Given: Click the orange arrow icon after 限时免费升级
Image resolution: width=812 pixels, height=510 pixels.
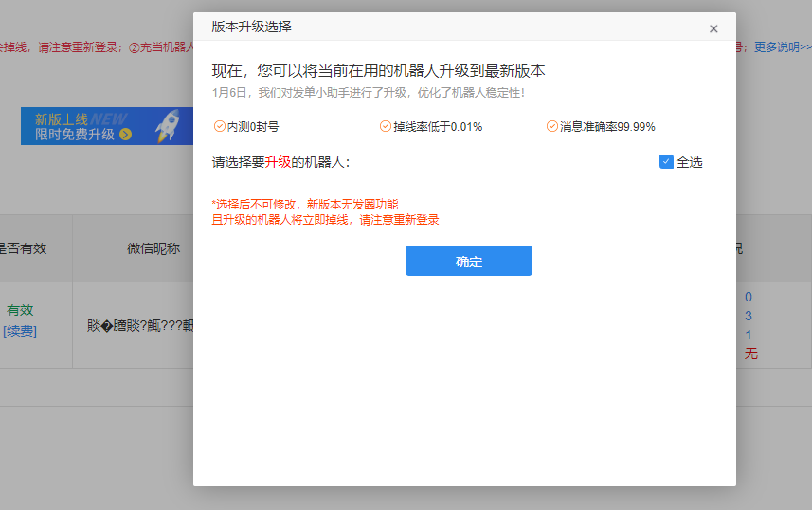Looking at the screenshot, I should point(125,135).
